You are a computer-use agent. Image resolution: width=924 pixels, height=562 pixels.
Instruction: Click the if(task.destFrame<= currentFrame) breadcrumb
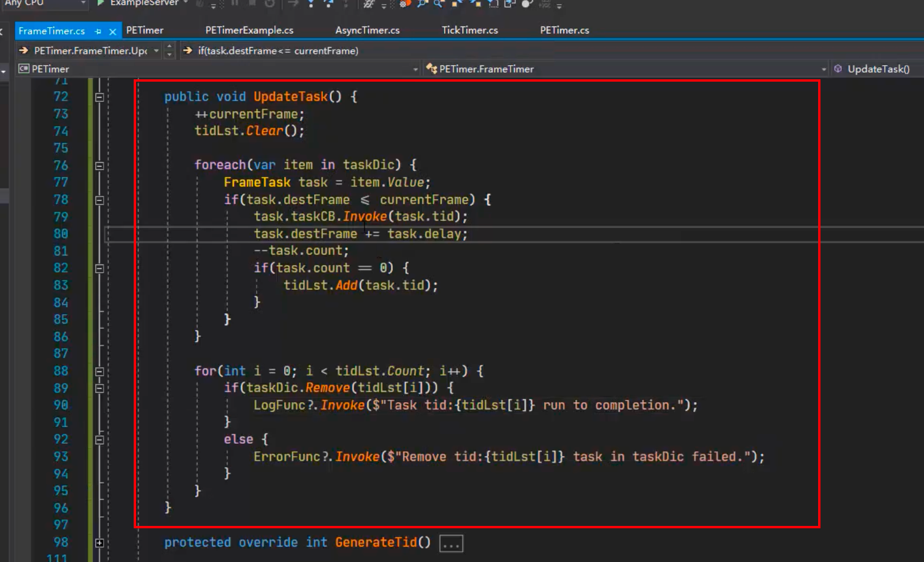click(x=278, y=51)
